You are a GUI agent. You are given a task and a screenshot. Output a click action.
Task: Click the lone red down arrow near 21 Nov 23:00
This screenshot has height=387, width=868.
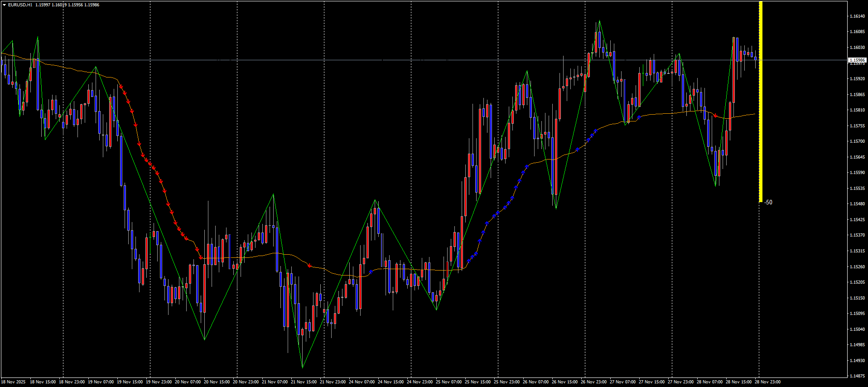(x=309, y=266)
